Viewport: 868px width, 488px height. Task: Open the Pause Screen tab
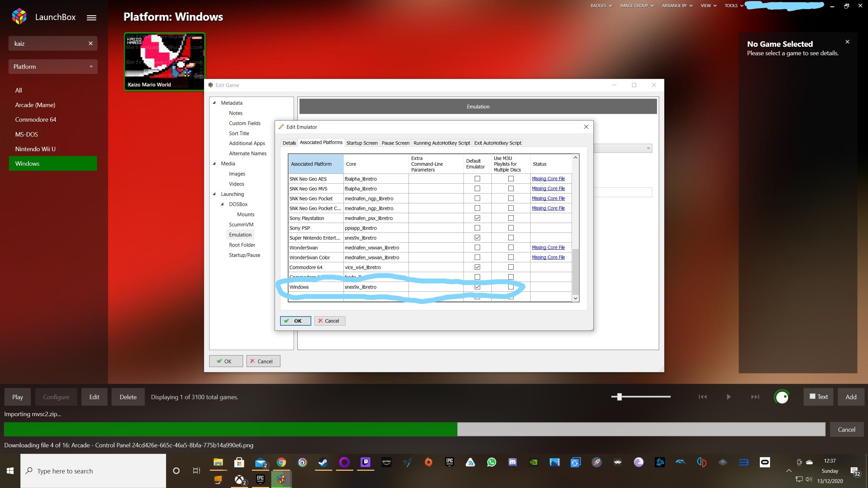point(395,143)
